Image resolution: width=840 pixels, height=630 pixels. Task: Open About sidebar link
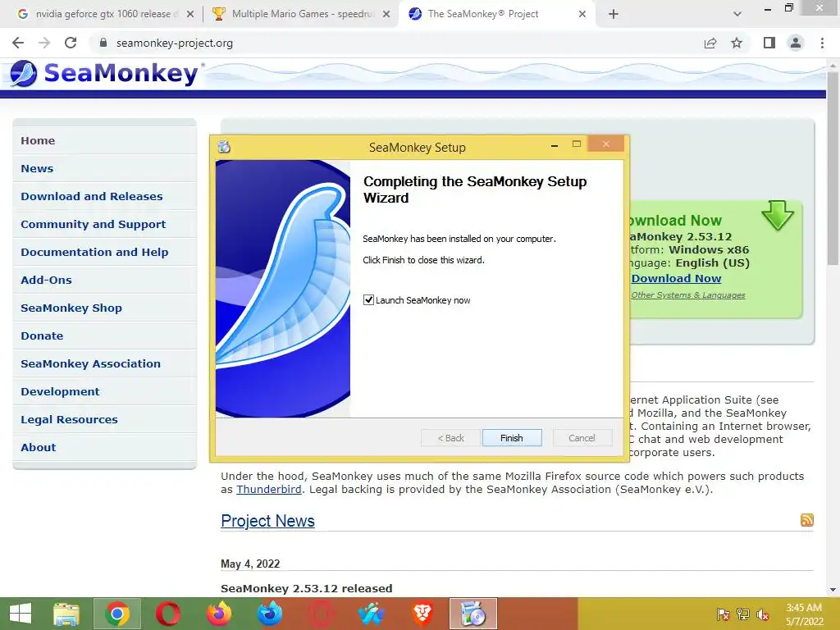click(38, 447)
